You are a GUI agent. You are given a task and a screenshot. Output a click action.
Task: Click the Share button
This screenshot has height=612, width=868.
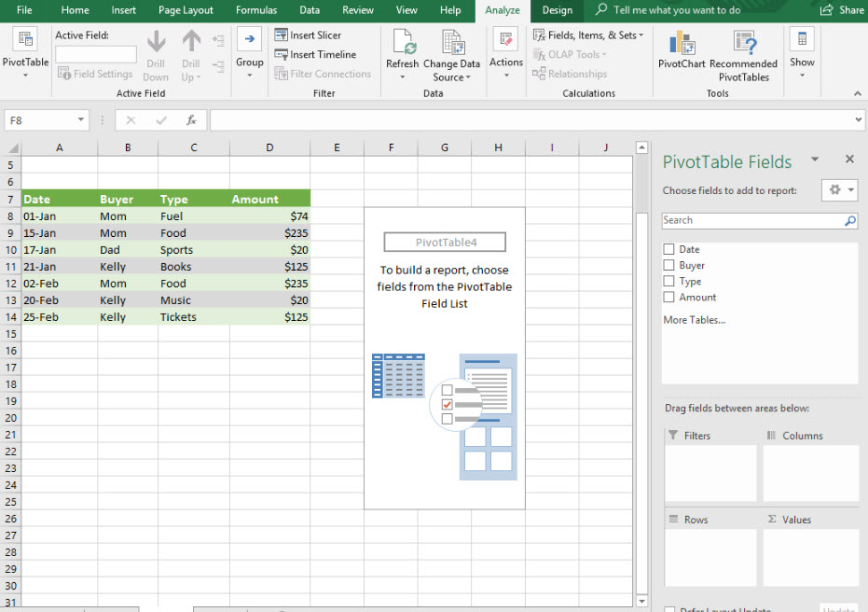pos(842,10)
